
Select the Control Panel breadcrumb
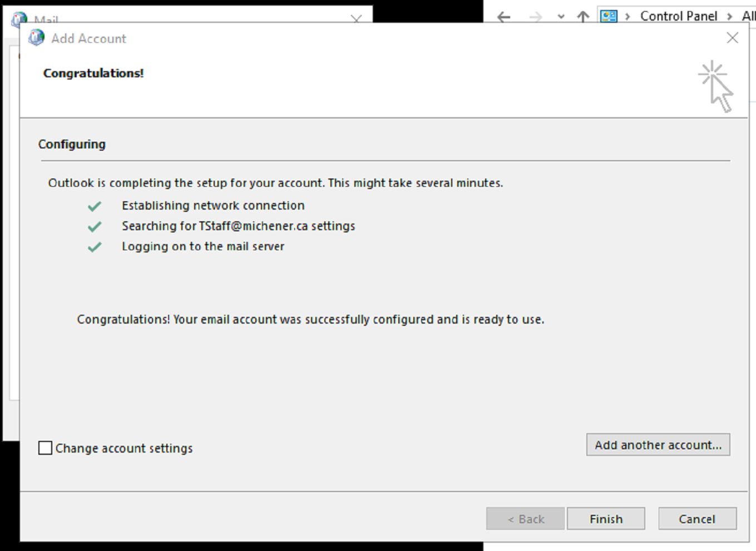[678, 16]
